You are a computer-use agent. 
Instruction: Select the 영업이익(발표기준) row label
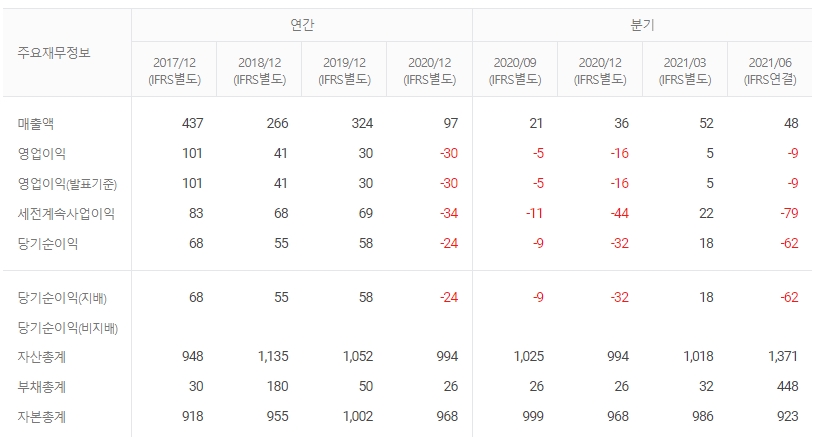coord(67,184)
